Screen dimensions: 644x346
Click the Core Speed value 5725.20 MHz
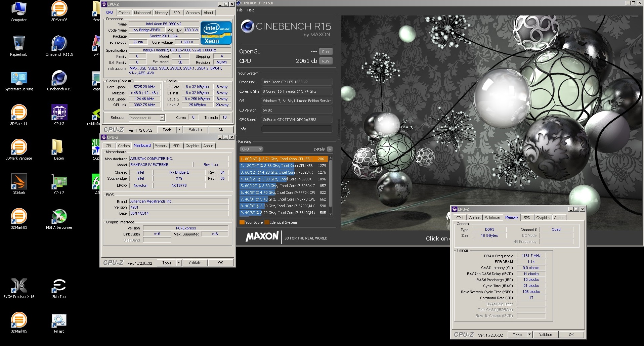click(144, 87)
